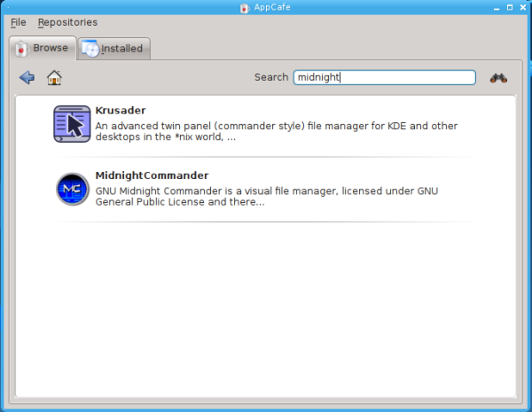
Task: Open the Krusader application icon
Action: (x=72, y=124)
